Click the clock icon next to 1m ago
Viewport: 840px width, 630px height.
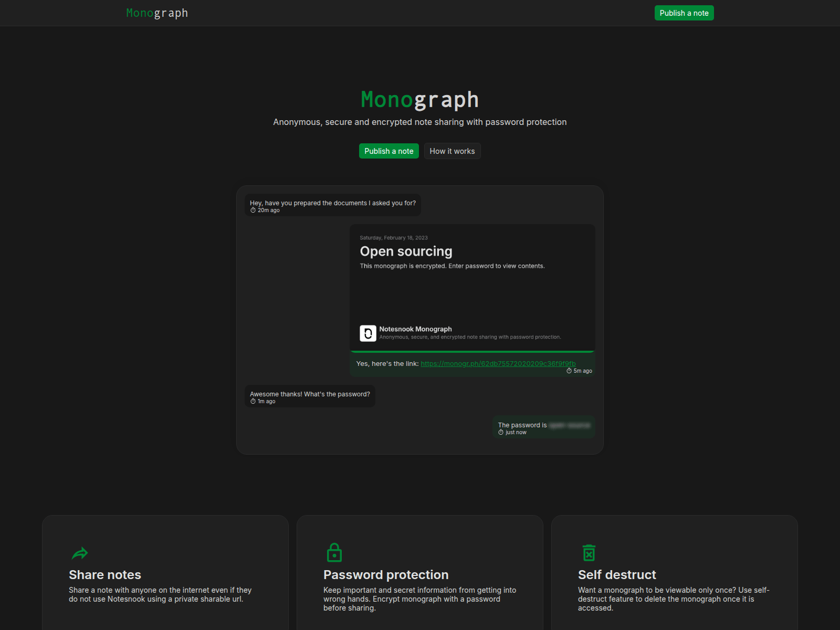[253, 402]
